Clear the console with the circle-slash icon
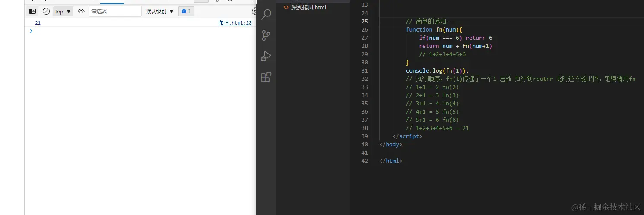644x215 pixels. pos(46,11)
